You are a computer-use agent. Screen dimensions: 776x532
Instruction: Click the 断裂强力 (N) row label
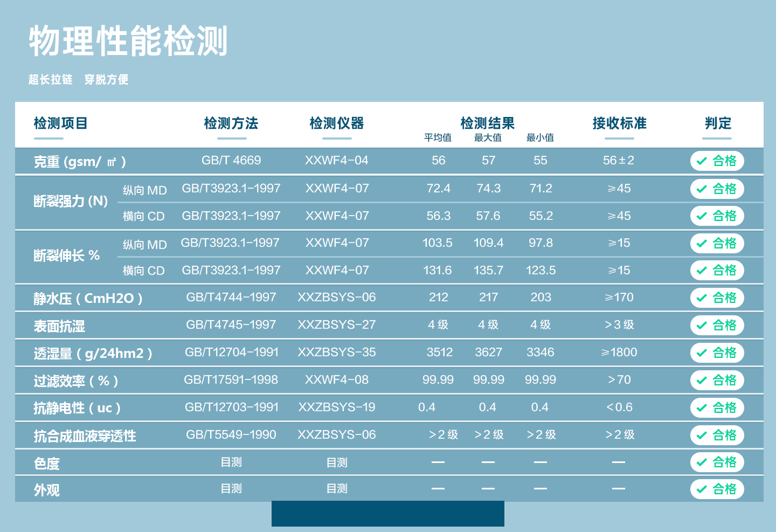tap(71, 202)
